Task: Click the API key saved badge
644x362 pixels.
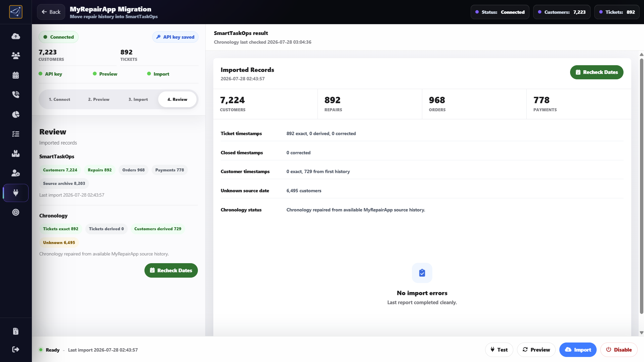Action: (x=175, y=37)
